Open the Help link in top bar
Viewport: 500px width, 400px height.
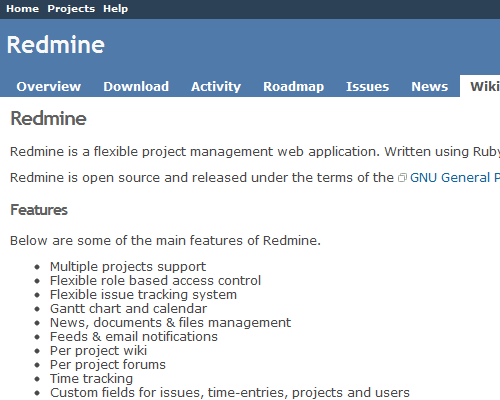coord(115,9)
